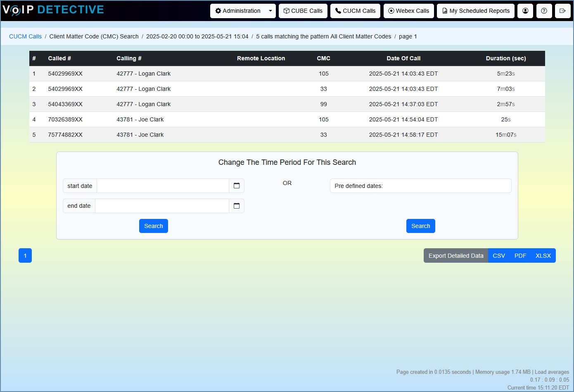Expand the Administration dropdown arrow
The image size is (574, 392).
(270, 11)
